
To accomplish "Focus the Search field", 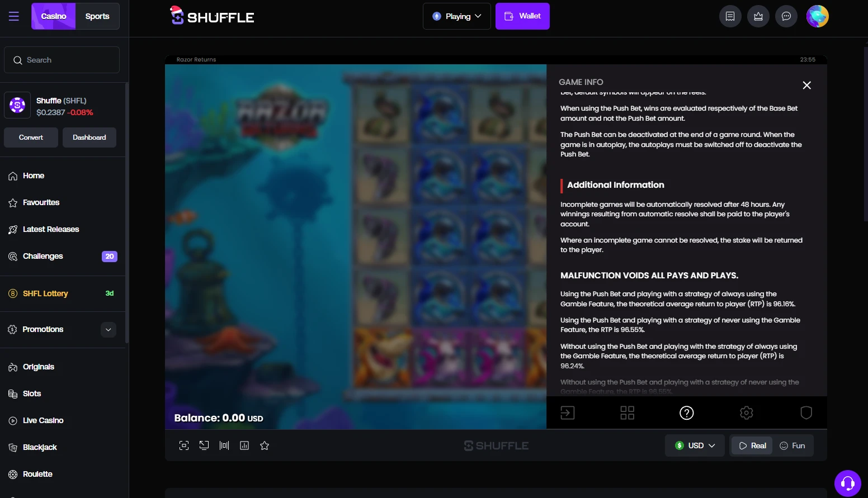I will (62, 60).
